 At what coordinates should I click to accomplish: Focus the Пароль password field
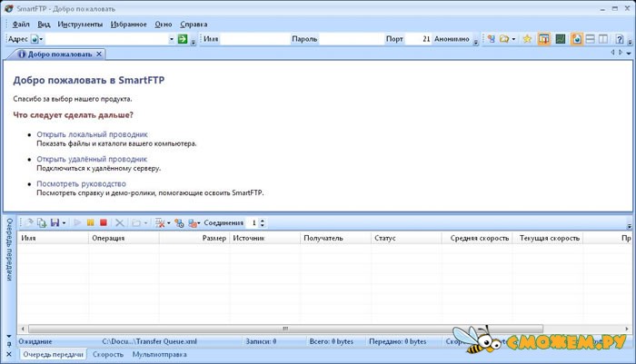click(x=352, y=39)
